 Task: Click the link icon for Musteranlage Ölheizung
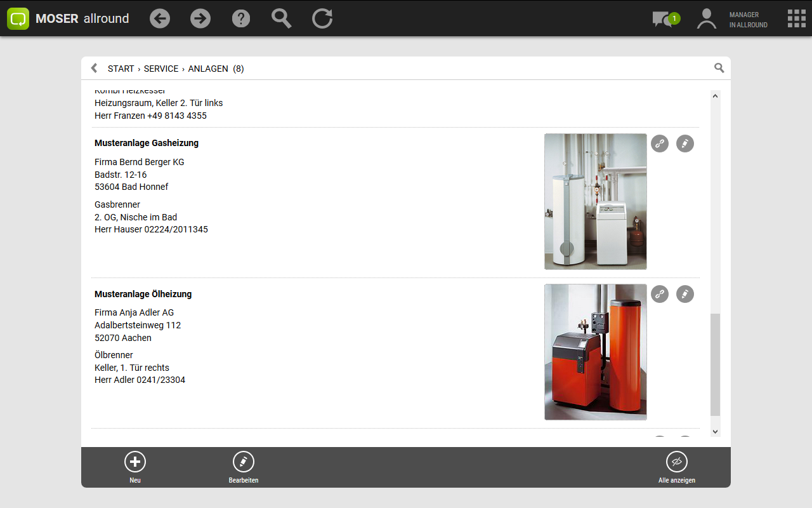(x=660, y=294)
